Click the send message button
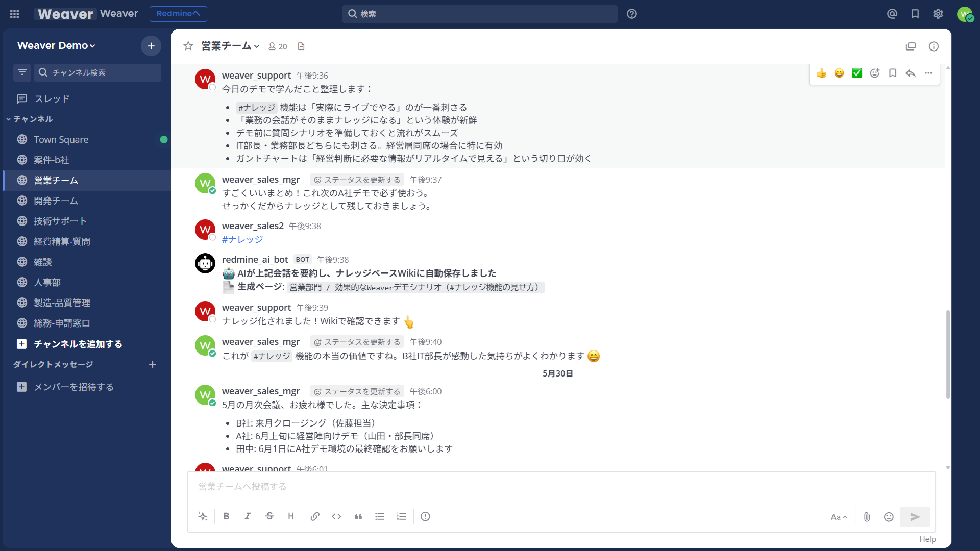Viewport: 980px width, 551px height. click(x=915, y=517)
